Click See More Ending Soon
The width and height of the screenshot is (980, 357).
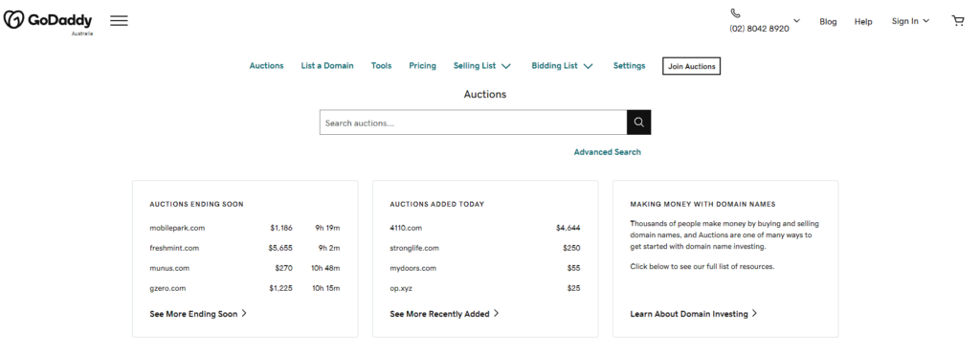click(x=198, y=314)
